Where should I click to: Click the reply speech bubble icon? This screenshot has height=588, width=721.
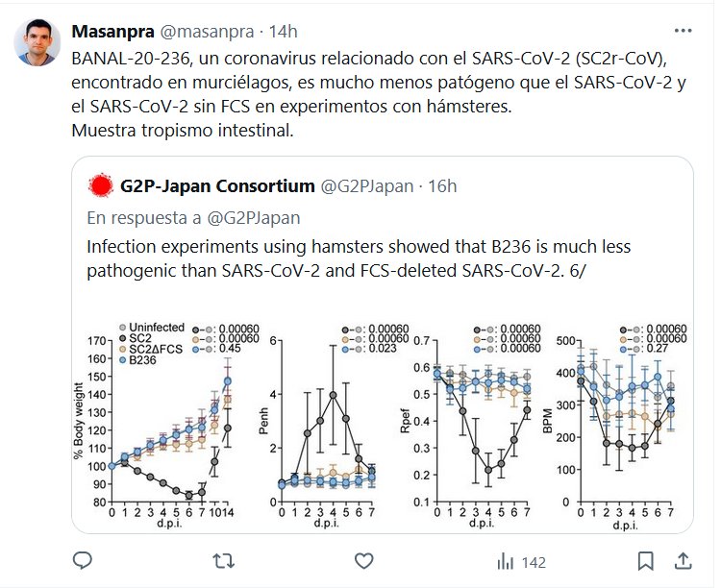pos(83,560)
